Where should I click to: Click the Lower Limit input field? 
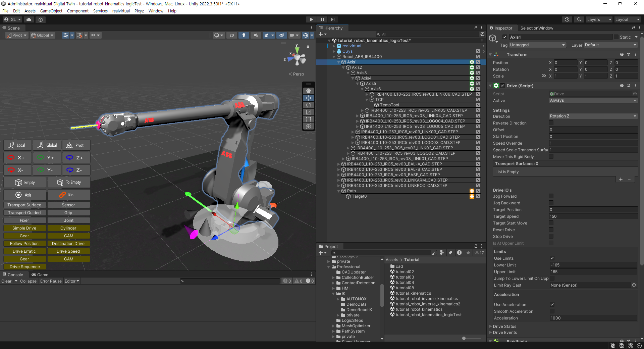pyautogui.click(x=593, y=265)
